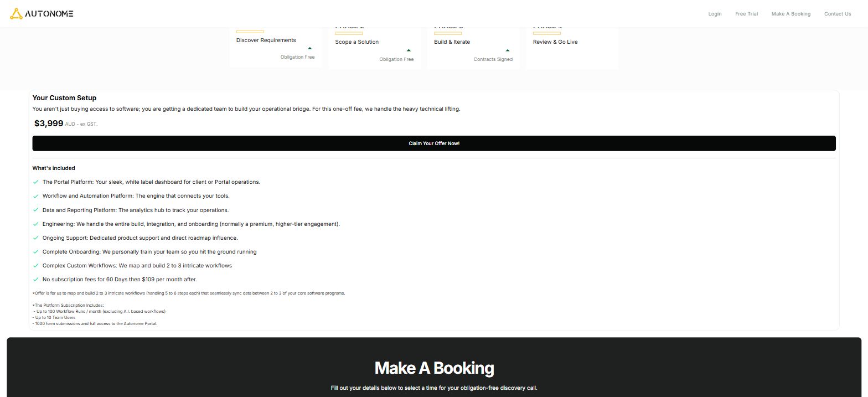The image size is (868, 397).
Task: Click the Up to 10 Team Users line
Action: point(54,317)
